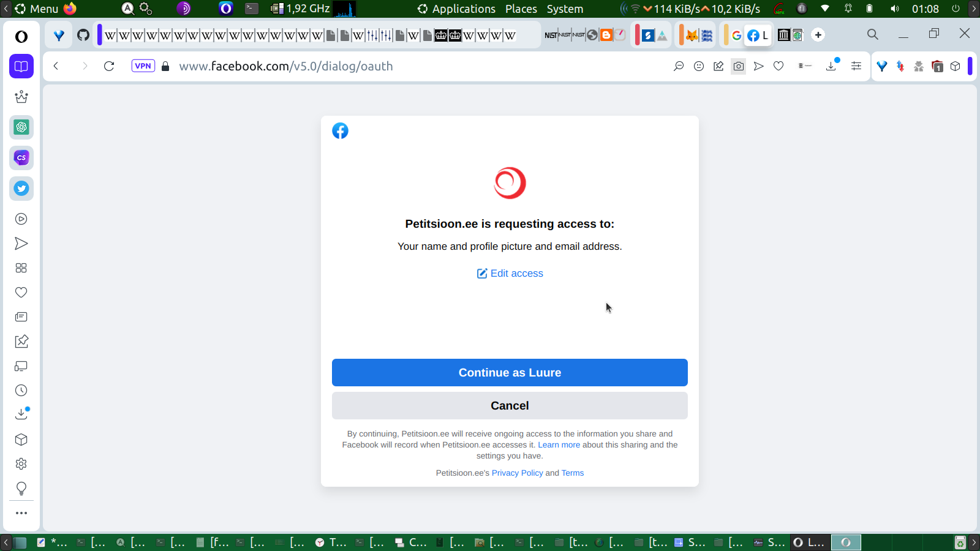The image size is (980, 551).
Task: Click the Facebook logo in dialog
Action: point(340,131)
